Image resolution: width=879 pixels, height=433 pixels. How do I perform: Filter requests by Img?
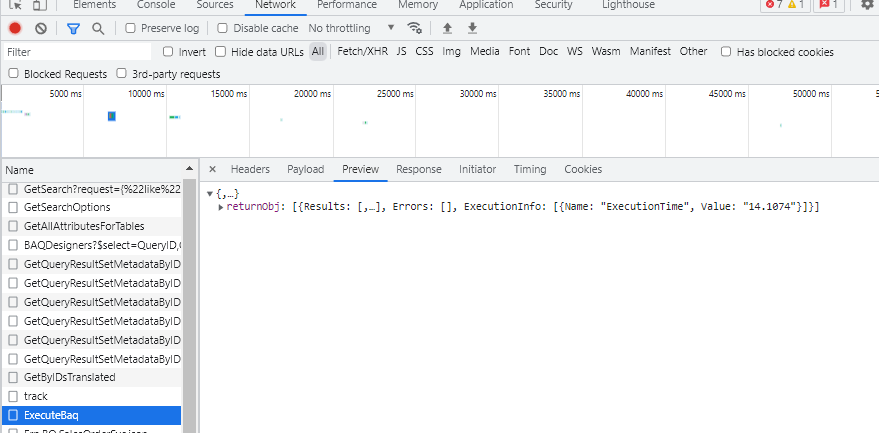tap(451, 52)
